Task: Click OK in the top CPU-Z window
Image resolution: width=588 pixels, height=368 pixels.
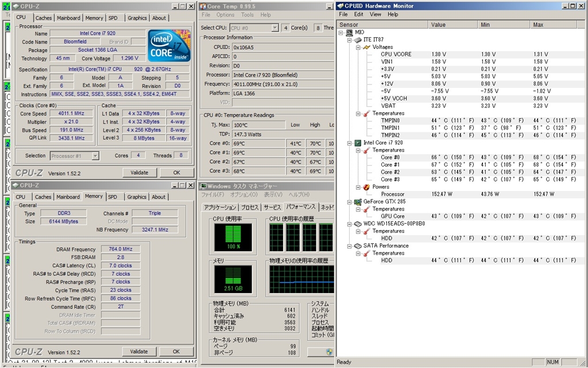Action: [177, 172]
